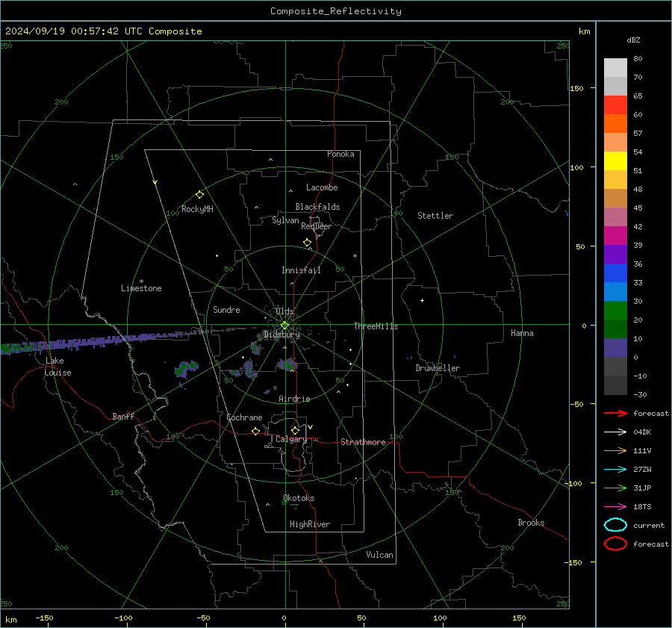The image size is (672, 628).
Task: Click the Brooks city label
Action: [x=531, y=523]
